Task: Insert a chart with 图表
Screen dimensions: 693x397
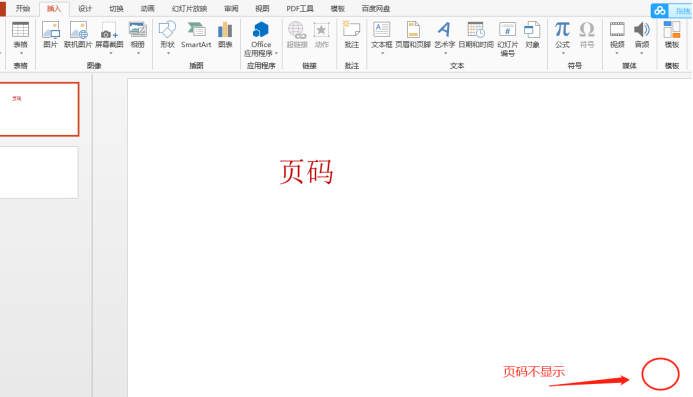Action: point(225,34)
